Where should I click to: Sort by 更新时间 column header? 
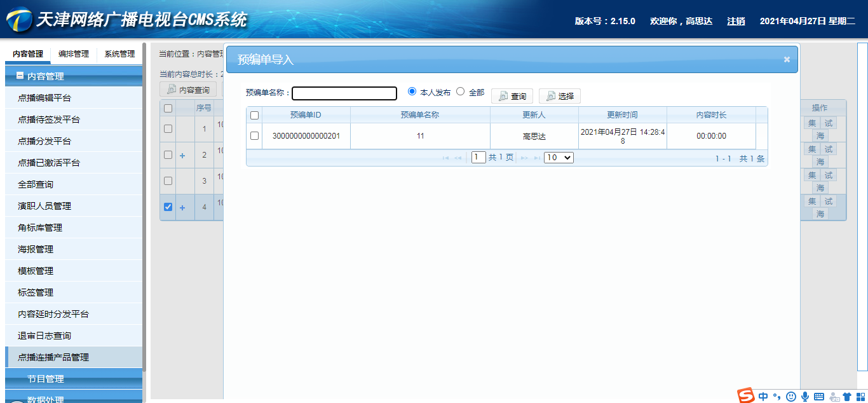point(623,115)
